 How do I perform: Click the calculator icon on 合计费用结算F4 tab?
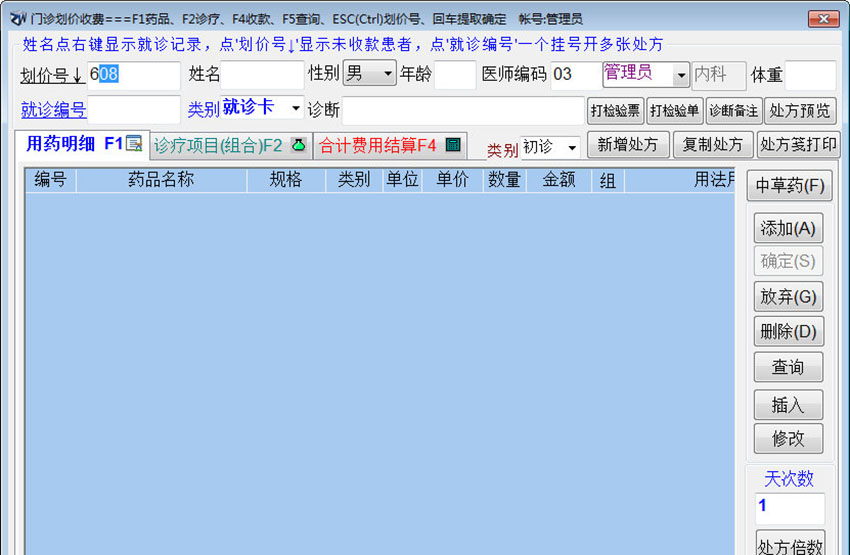click(x=453, y=145)
